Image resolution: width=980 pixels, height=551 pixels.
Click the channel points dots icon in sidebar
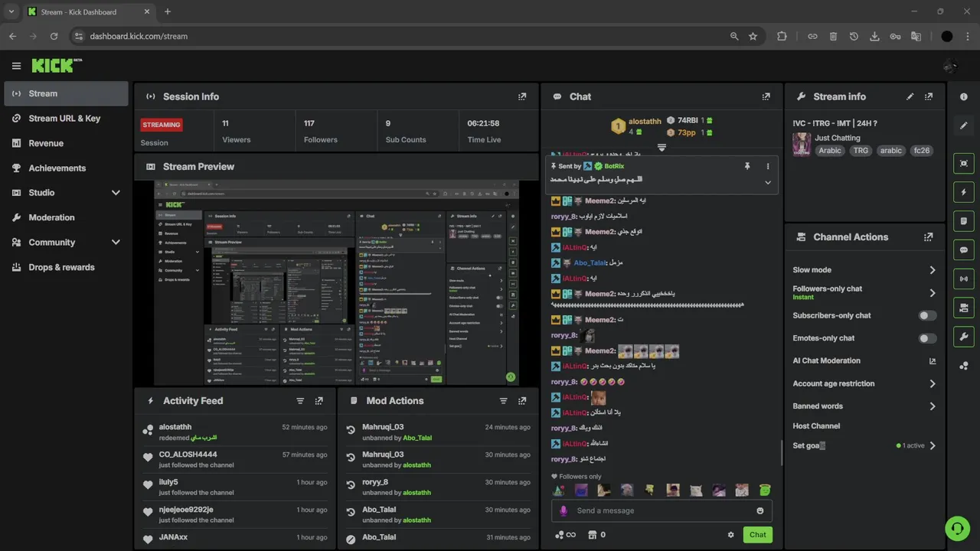pos(963,366)
